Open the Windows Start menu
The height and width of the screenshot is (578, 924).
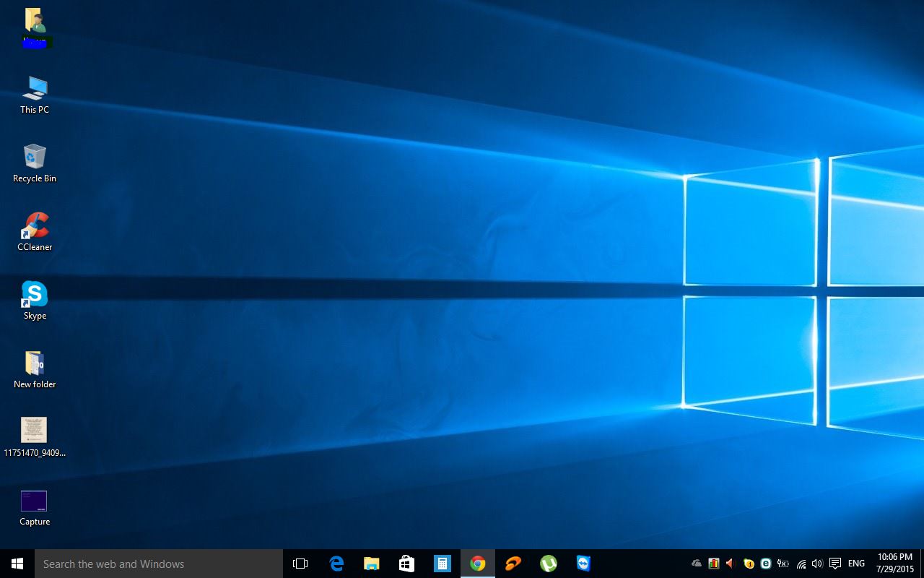tap(17, 564)
